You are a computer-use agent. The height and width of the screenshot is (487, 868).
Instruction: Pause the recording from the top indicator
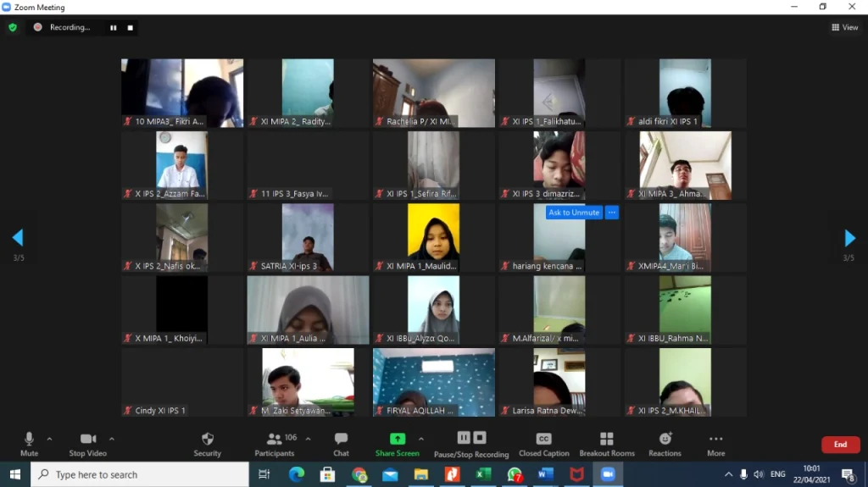(113, 27)
